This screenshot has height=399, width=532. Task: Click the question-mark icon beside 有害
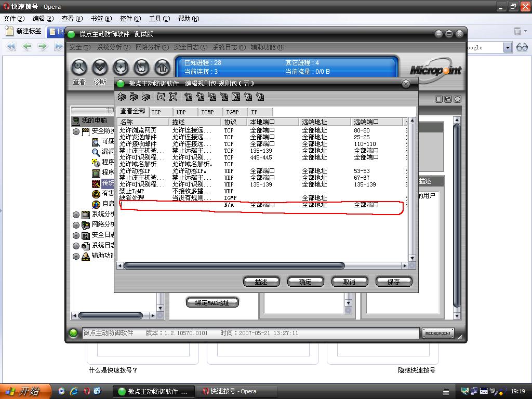[96, 194]
